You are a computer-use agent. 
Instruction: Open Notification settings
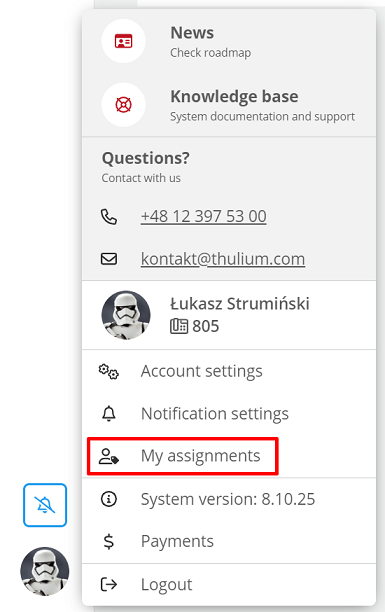coord(229,413)
